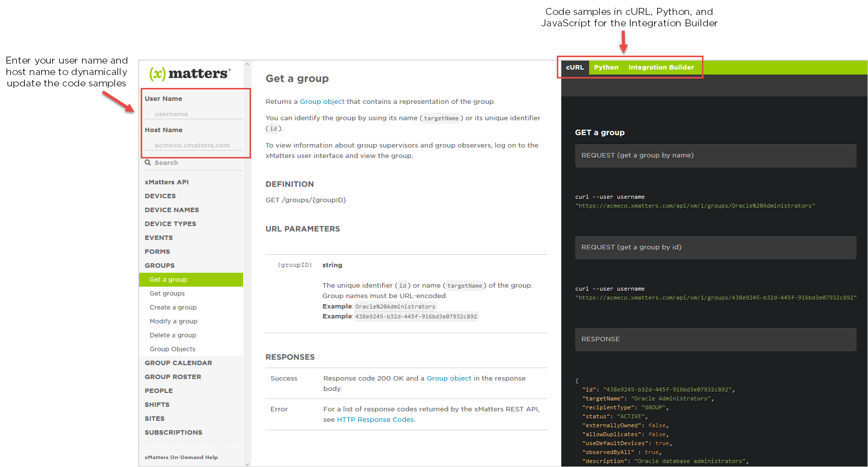Click the "status": "ACTIVE" response line
The image size is (868, 467).
[615, 417]
